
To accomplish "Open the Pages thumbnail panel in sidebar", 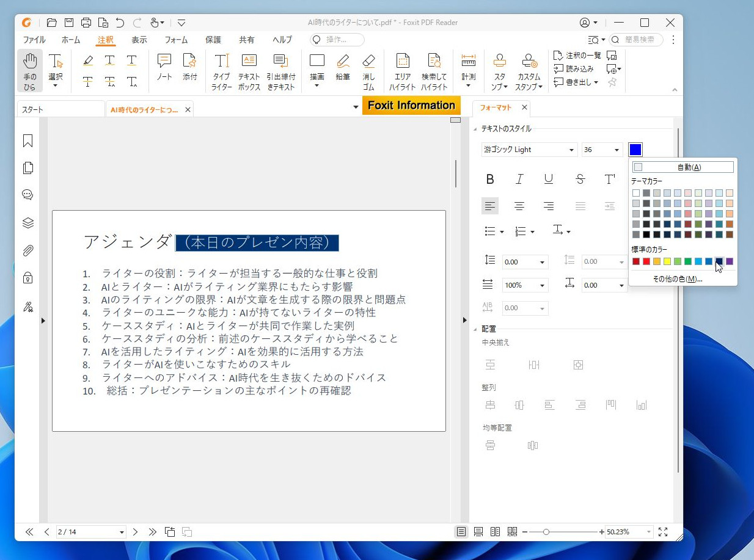I will click(x=27, y=168).
